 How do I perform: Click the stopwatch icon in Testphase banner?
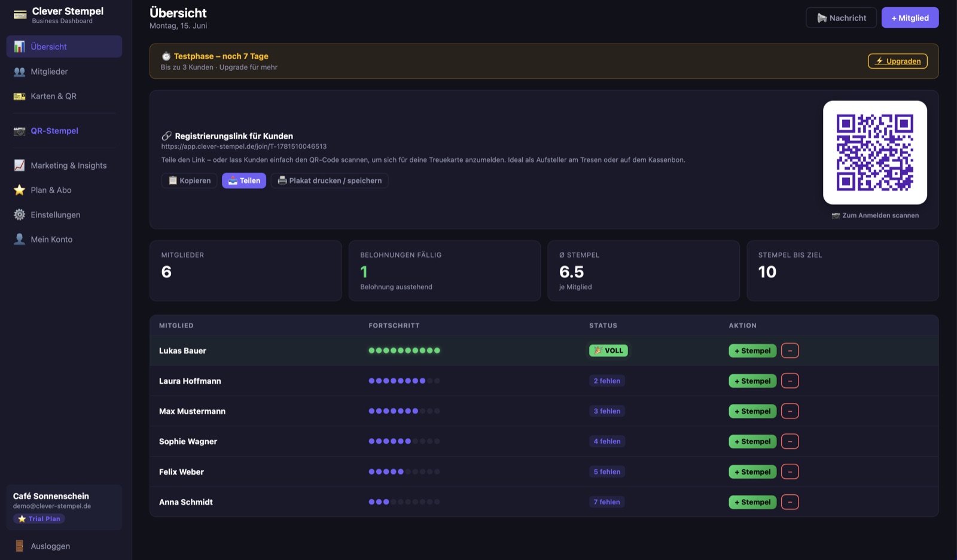(166, 56)
